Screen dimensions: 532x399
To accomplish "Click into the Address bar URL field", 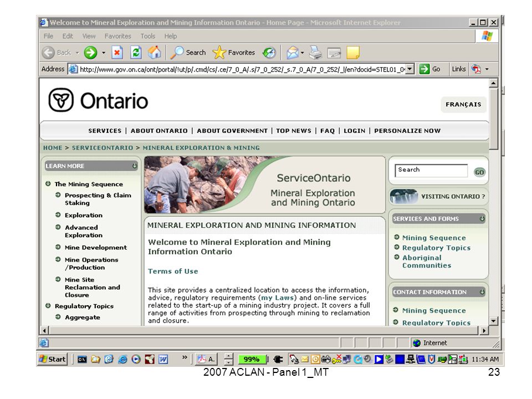I will 242,69.
